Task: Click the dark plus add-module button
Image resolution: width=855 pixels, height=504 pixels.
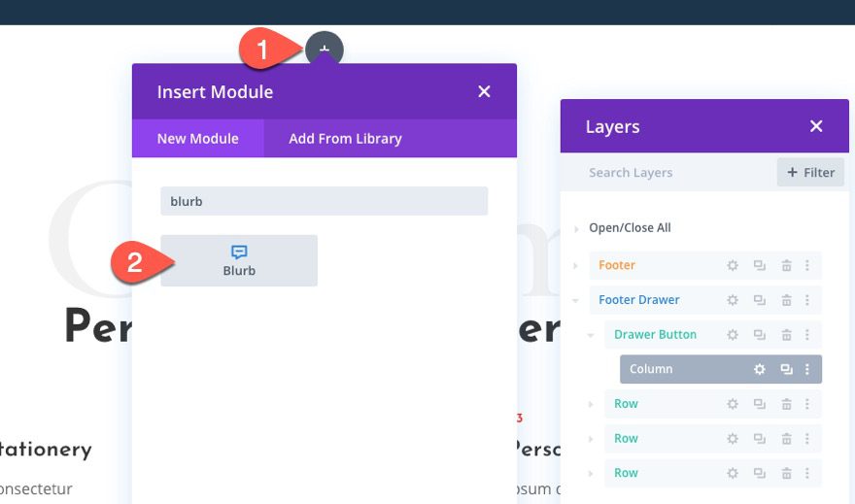Action: point(325,49)
